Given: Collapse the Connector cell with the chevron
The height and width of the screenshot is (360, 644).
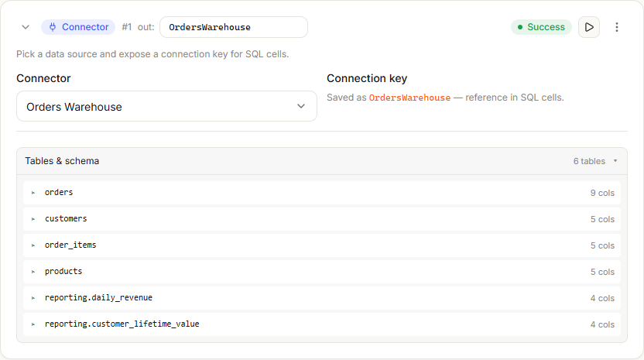Looking at the screenshot, I should (x=26, y=27).
